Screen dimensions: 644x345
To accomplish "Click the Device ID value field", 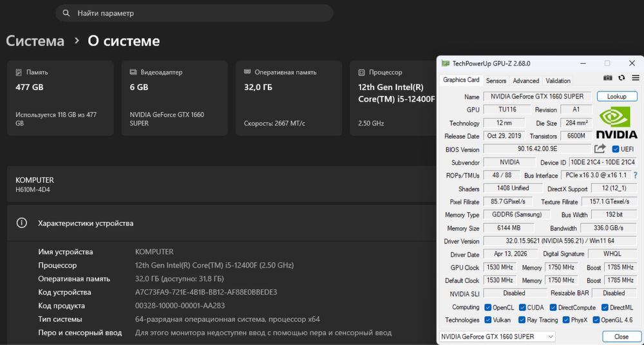I will tap(603, 162).
